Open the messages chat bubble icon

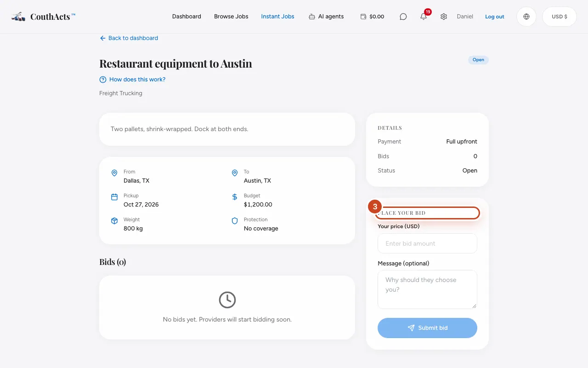point(403,17)
